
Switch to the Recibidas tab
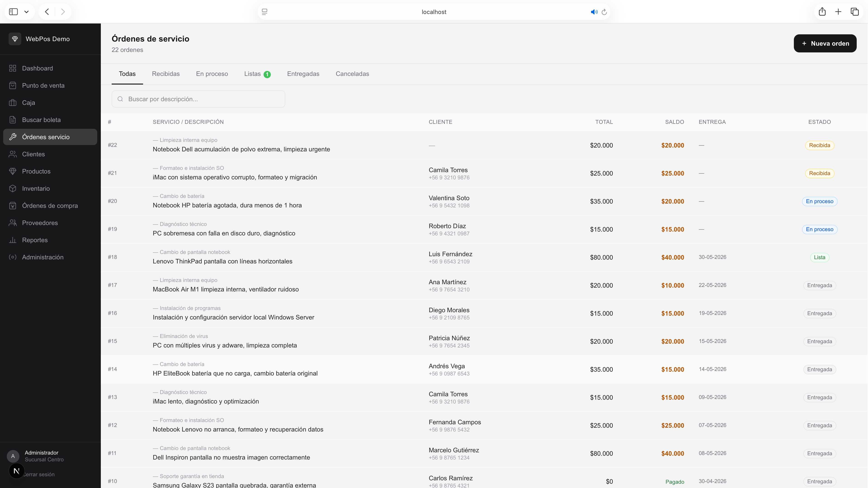click(166, 74)
